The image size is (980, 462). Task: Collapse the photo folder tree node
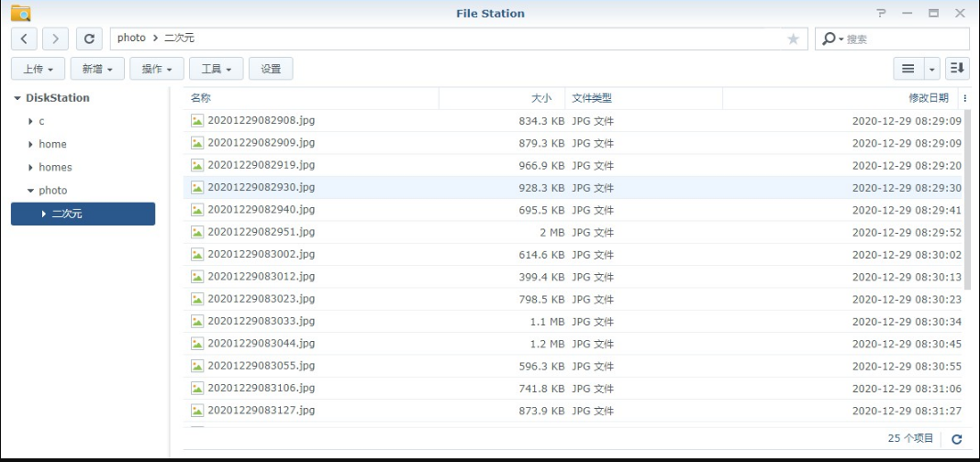pos(30,191)
